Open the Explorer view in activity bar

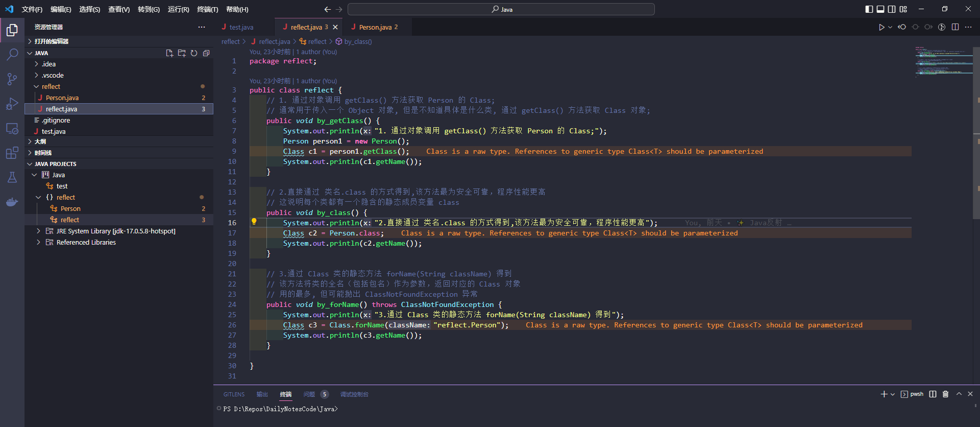(12, 30)
